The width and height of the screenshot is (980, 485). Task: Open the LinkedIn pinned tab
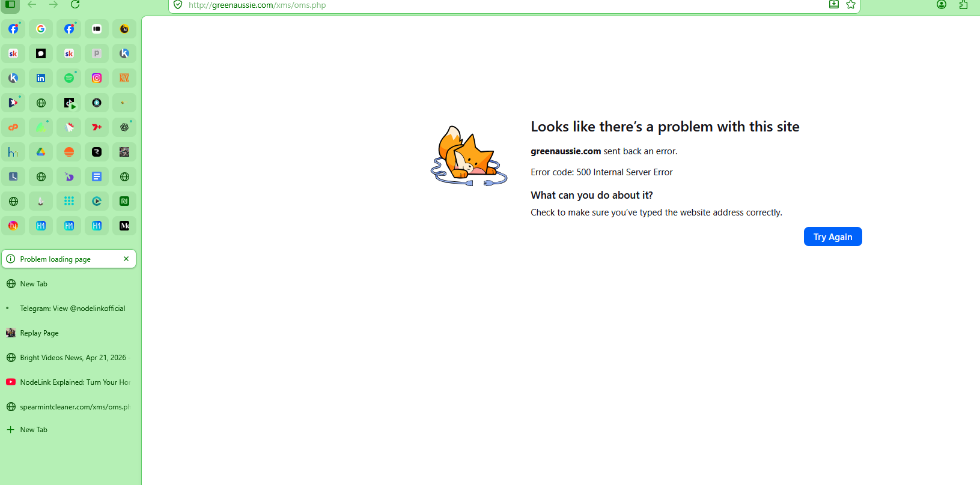41,78
